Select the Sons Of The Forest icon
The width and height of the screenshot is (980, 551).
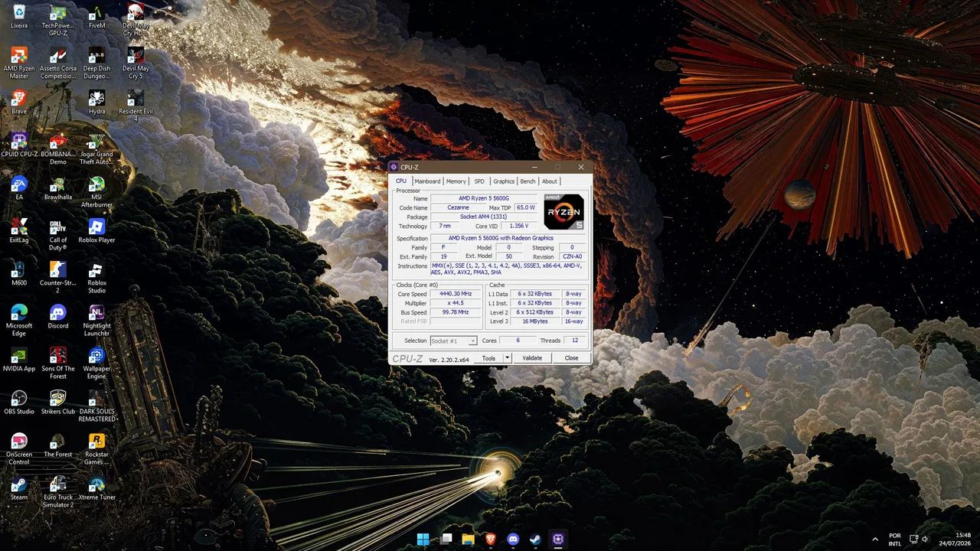pyautogui.click(x=58, y=364)
